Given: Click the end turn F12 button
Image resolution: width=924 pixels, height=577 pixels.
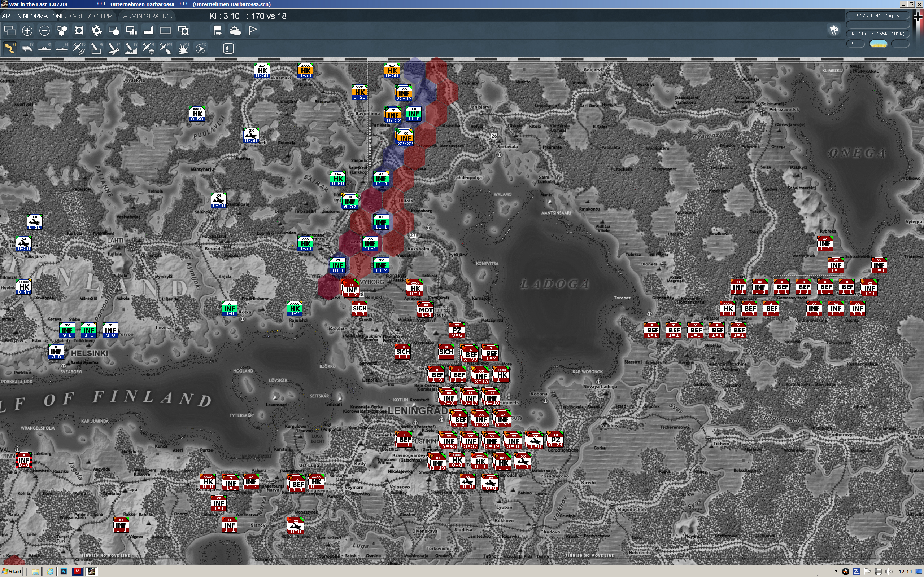Looking at the screenshot, I should pyautogui.click(x=201, y=48).
